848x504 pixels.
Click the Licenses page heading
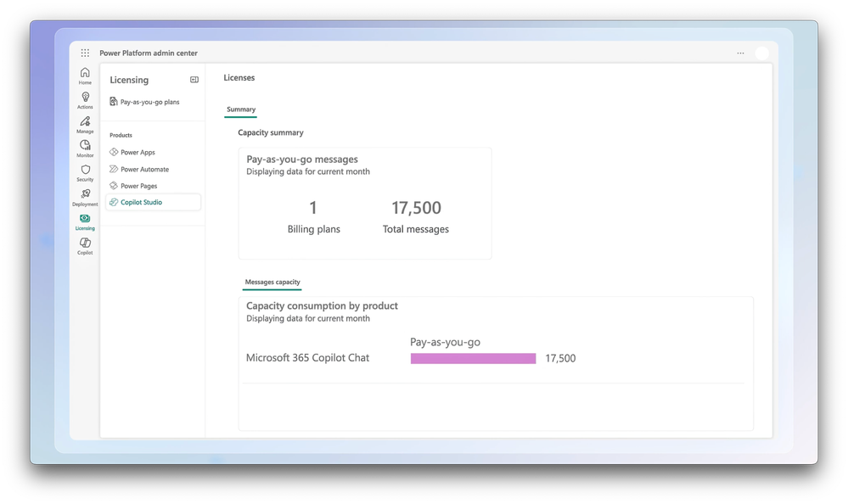tap(239, 77)
